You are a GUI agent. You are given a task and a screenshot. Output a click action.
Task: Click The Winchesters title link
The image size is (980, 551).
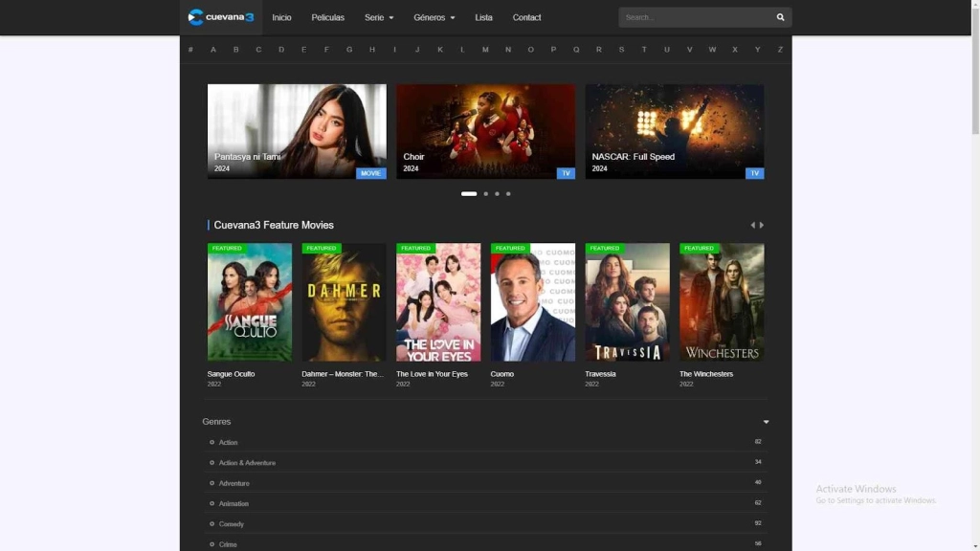pyautogui.click(x=706, y=374)
